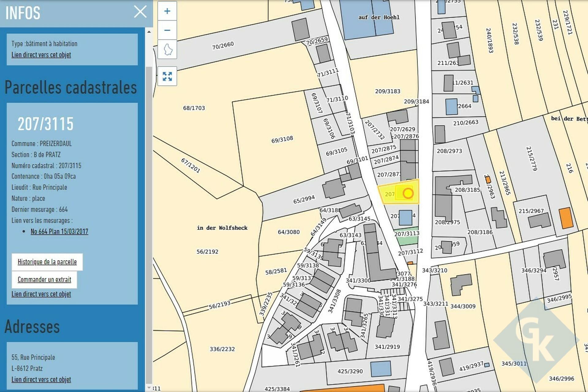Screen dimensions: 588x392
Task: Click Lieudit : Rue Principale line
Action: [39, 187]
